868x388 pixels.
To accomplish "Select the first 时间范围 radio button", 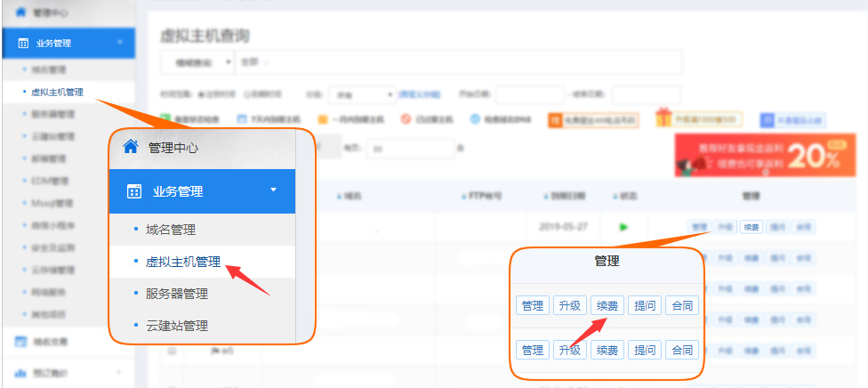I will (x=201, y=93).
